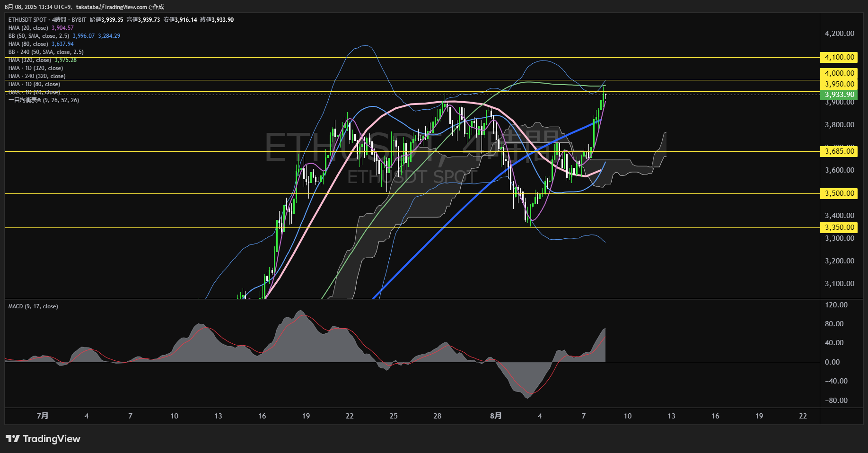The width and height of the screenshot is (868, 453).
Task: Click the MACD axis value 40.00
Action: coord(834,343)
